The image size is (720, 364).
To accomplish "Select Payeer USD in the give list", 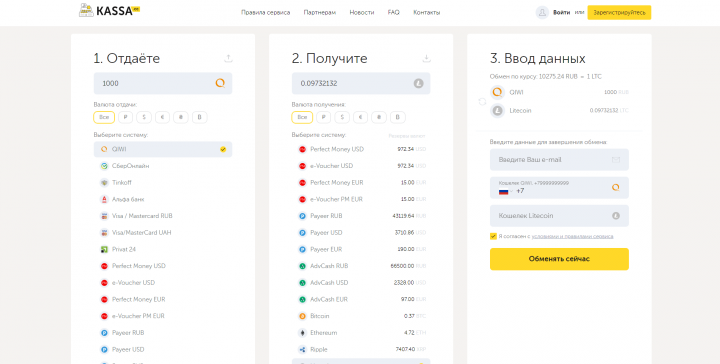I will click(163, 349).
